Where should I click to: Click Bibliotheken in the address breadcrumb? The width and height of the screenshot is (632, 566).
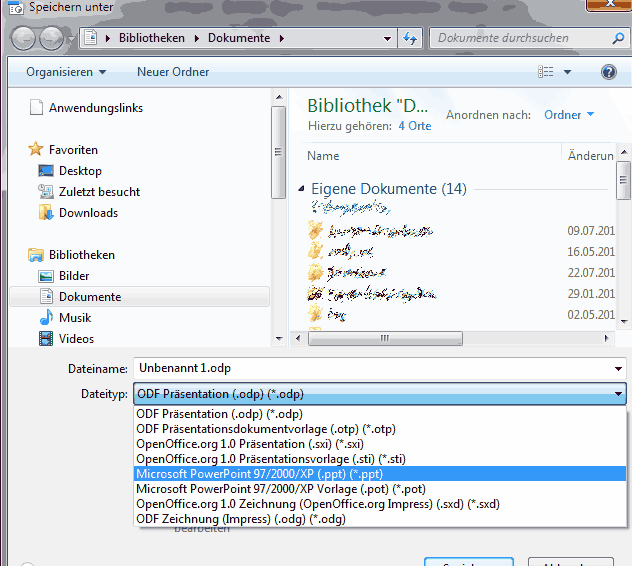[x=152, y=38]
